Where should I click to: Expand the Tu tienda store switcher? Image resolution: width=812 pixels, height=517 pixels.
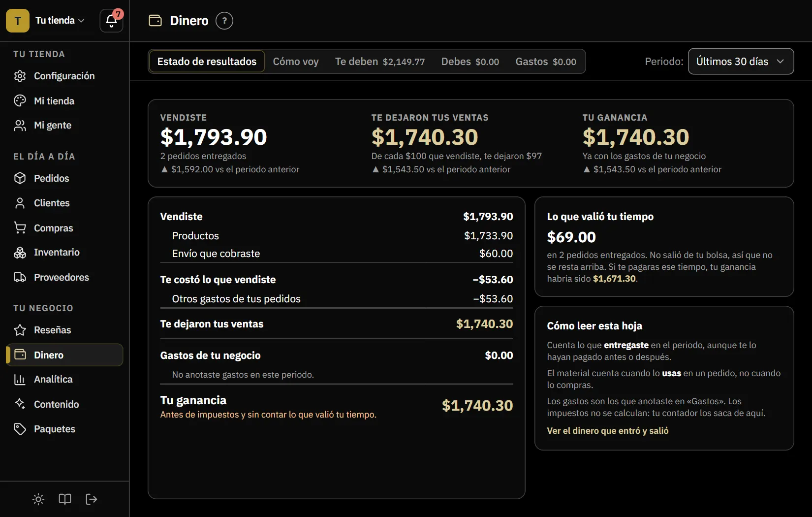[x=60, y=21]
